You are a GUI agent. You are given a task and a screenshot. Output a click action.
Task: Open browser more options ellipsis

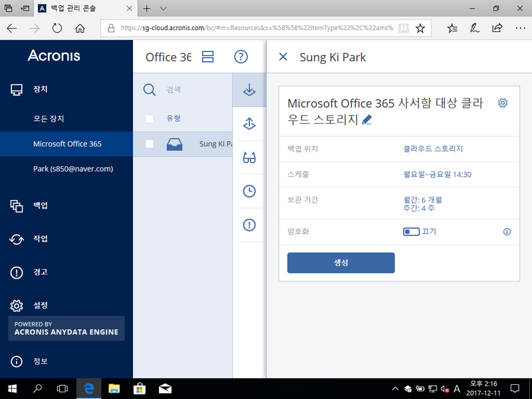pos(520,28)
